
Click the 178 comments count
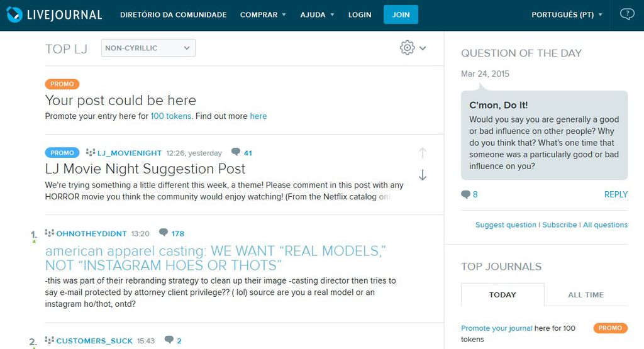point(178,234)
